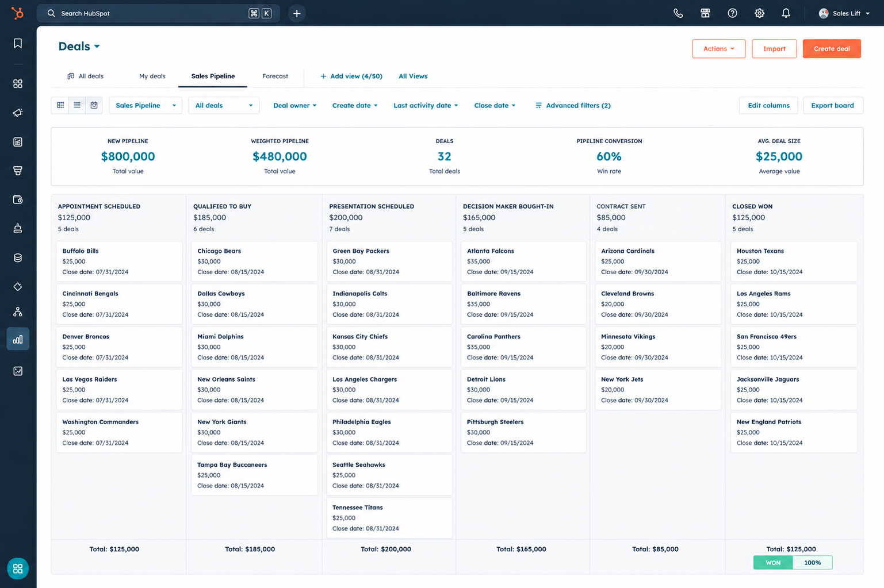This screenshot has height=588, width=884.
Task: Open the bookmarks icon in sidebar
Action: click(x=18, y=44)
